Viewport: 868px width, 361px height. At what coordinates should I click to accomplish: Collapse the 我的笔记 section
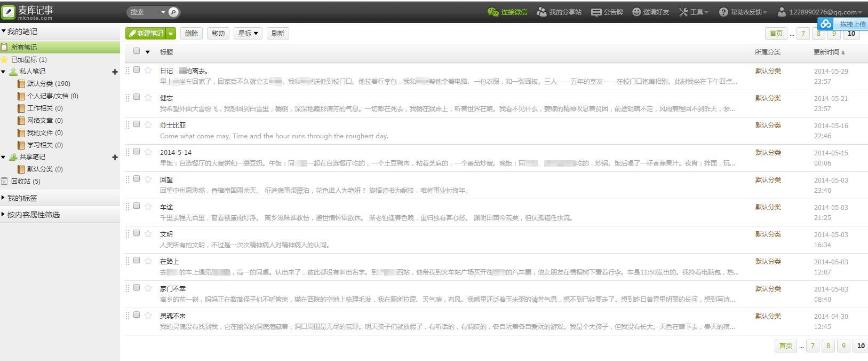pyautogui.click(x=3, y=31)
